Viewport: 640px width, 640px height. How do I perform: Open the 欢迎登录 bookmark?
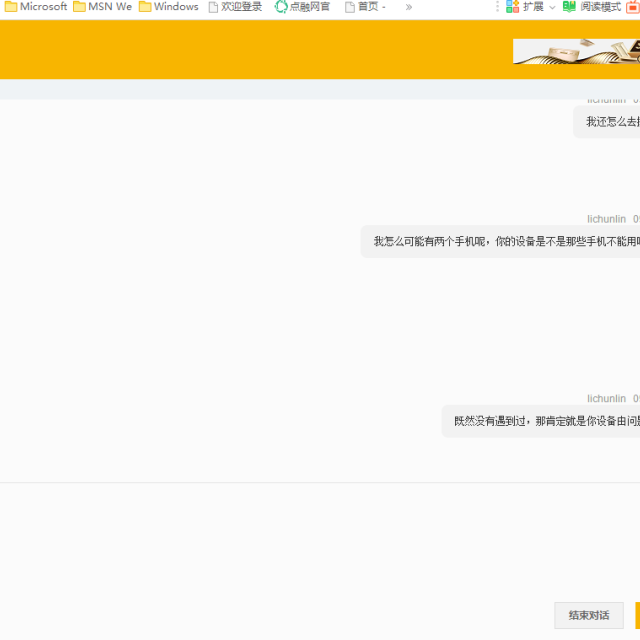pyautogui.click(x=235, y=7)
